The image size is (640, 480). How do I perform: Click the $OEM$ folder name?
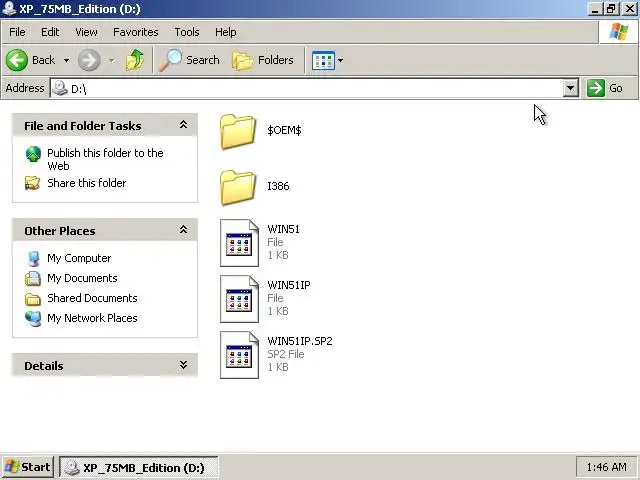(284, 131)
